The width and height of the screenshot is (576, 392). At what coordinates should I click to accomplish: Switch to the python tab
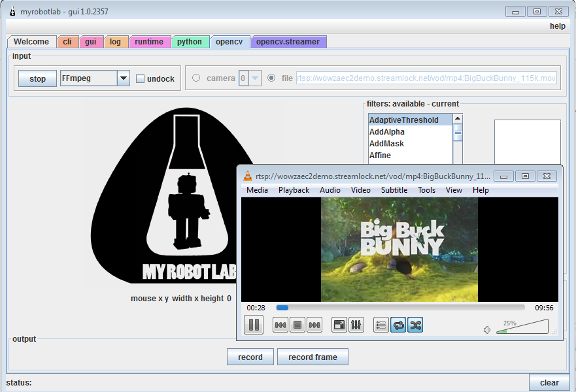click(x=190, y=42)
